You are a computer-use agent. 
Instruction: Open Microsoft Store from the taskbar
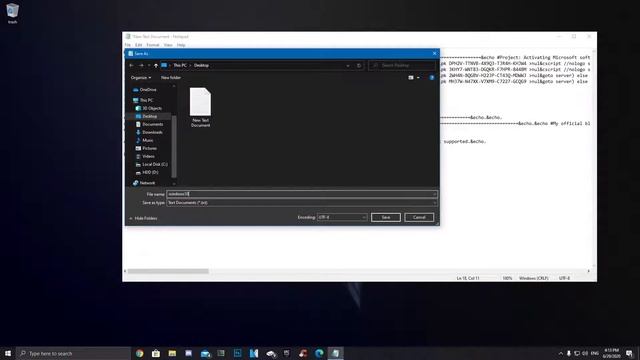click(156, 353)
